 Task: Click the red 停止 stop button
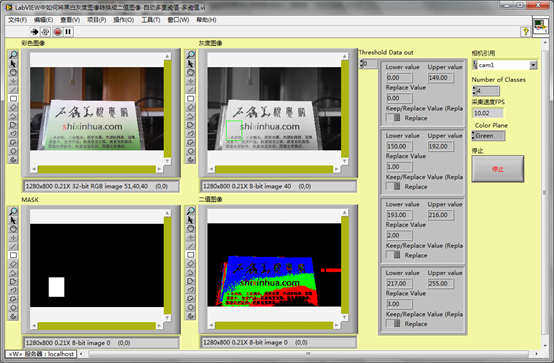pos(497,169)
